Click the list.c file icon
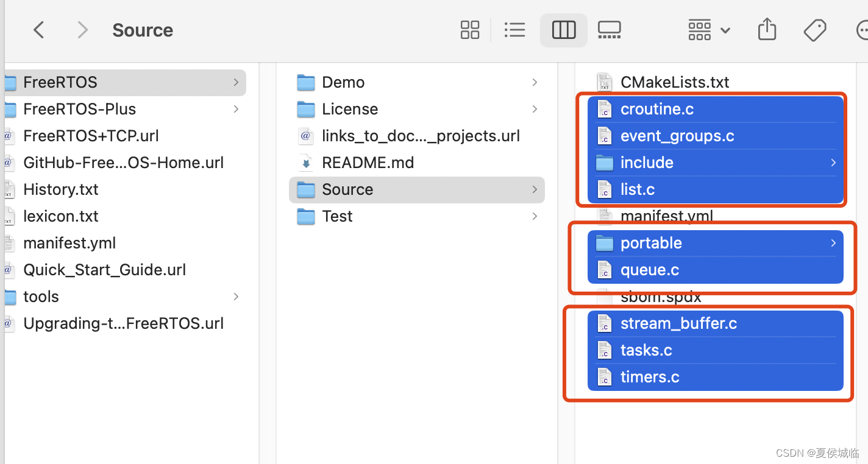The height and width of the screenshot is (464, 868). point(604,189)
